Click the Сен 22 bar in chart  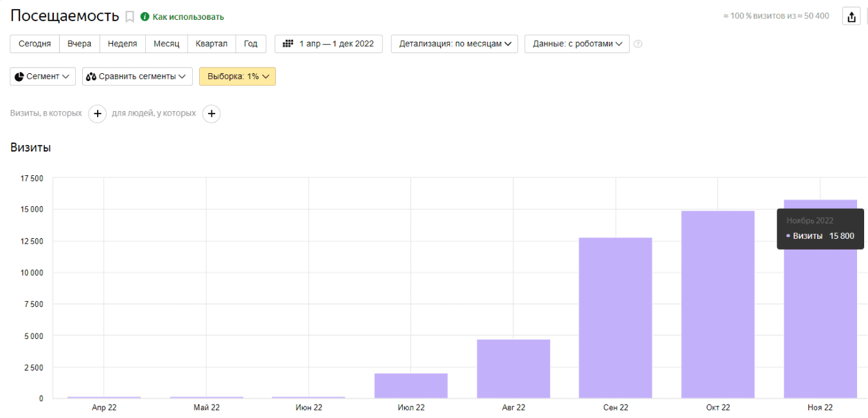click(615, 318)
